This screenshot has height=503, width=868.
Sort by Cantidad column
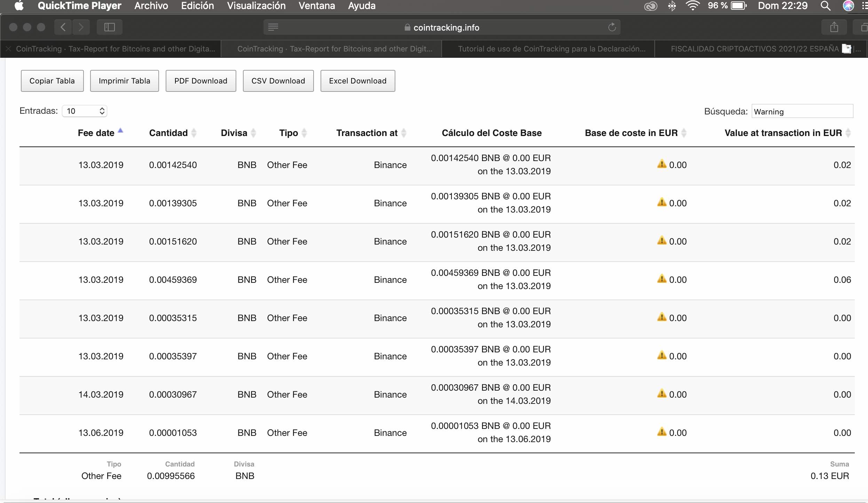click(x=173, y=133)
